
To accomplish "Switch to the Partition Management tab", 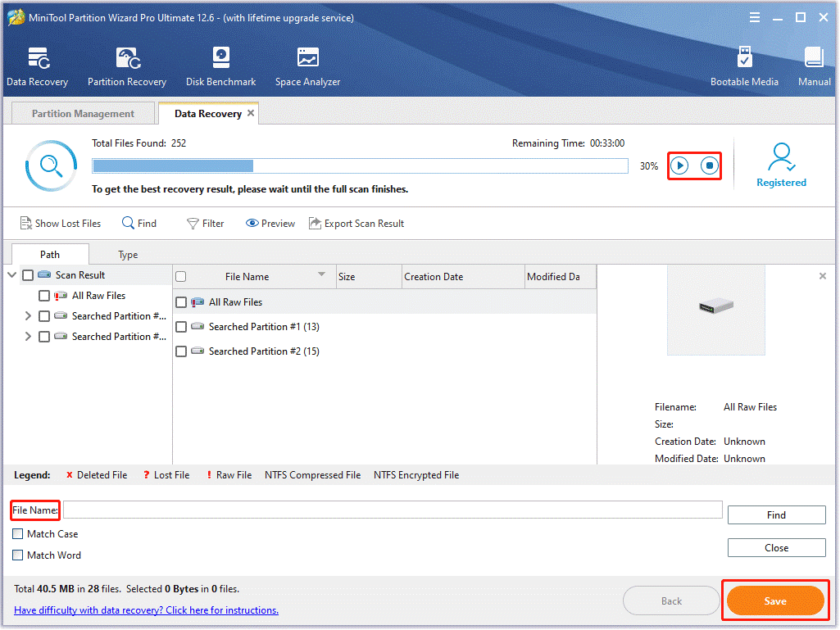I will click(x=82, y=113).
